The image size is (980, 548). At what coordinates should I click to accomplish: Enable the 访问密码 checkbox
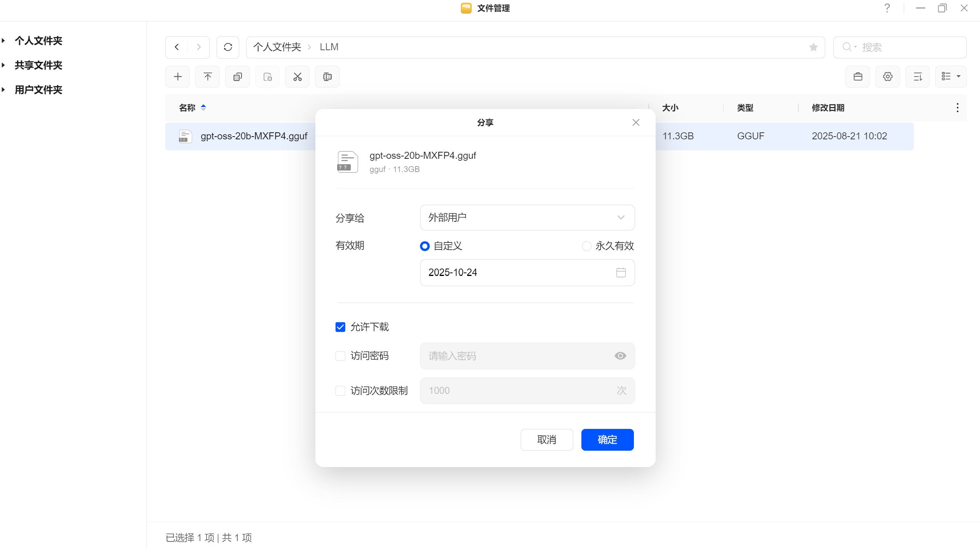coord(340,356)
